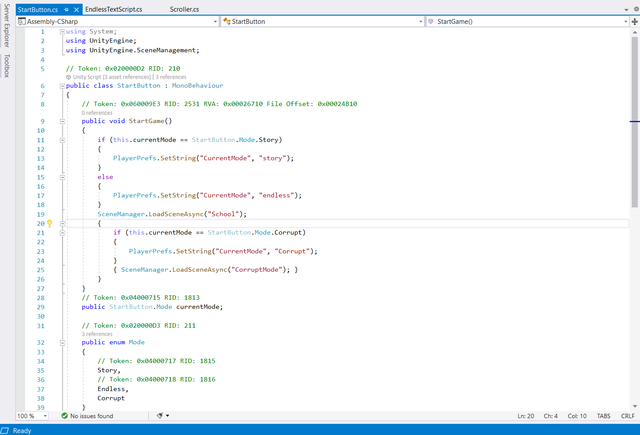
Task: Collapse the StartButton class on line 6
Action: click(62, 86)
